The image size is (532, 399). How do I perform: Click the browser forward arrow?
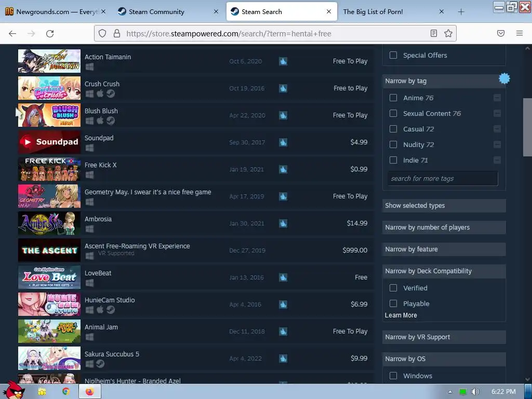point(31,34)
